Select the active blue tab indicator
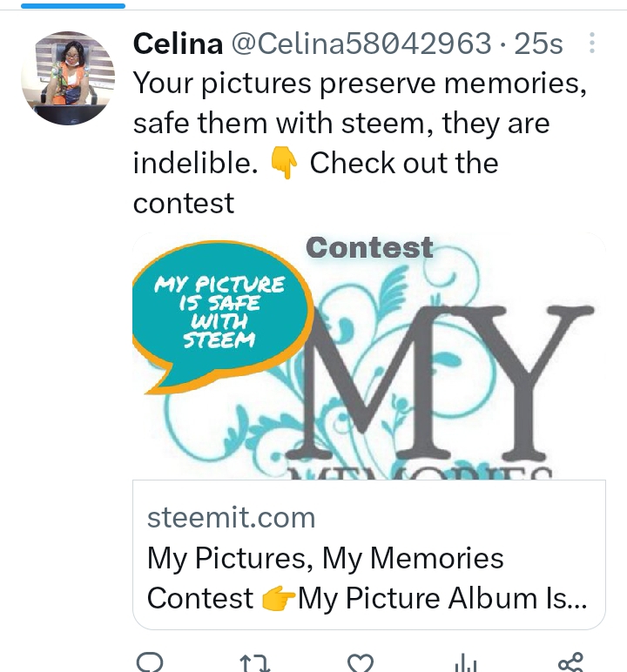This screenshot has width=627, height=672. click(x=73, y=5)
